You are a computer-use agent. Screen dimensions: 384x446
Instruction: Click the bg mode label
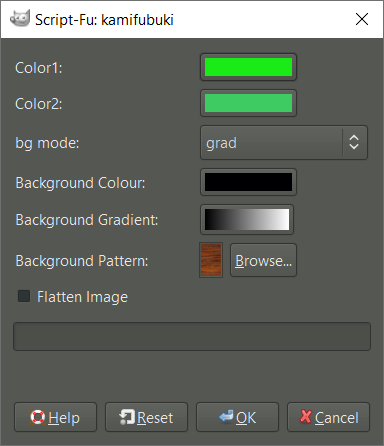(x=47, y=143)
